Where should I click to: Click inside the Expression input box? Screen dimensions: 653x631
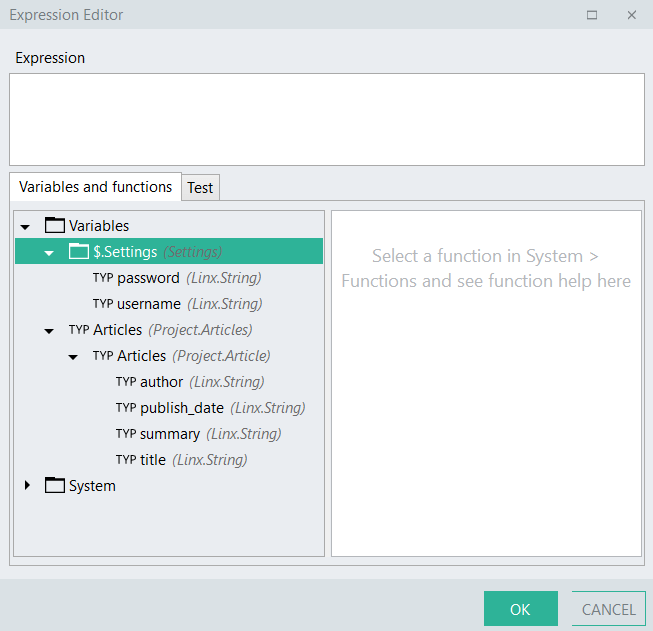coord(327,120)
